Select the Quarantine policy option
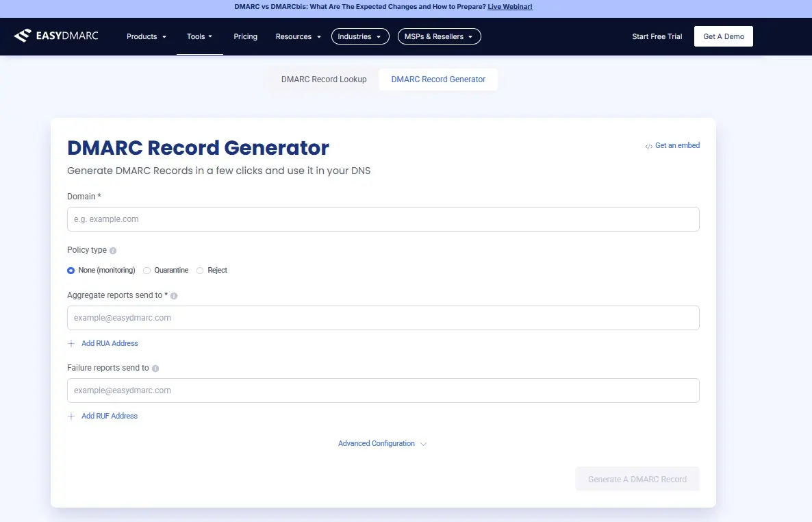 147,270
